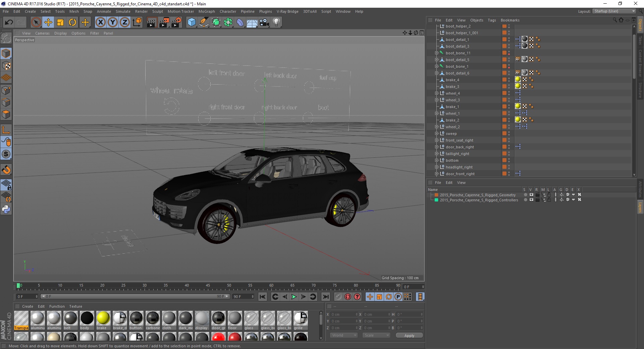Click timeline frame marker 45
644x349 pixels.
click(x=208, y=286)
